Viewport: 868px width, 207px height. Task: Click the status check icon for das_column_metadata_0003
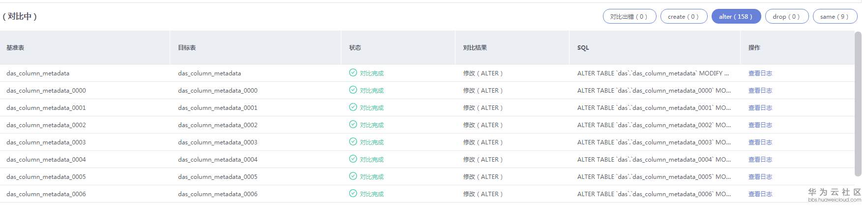click(x=353, y=142)
